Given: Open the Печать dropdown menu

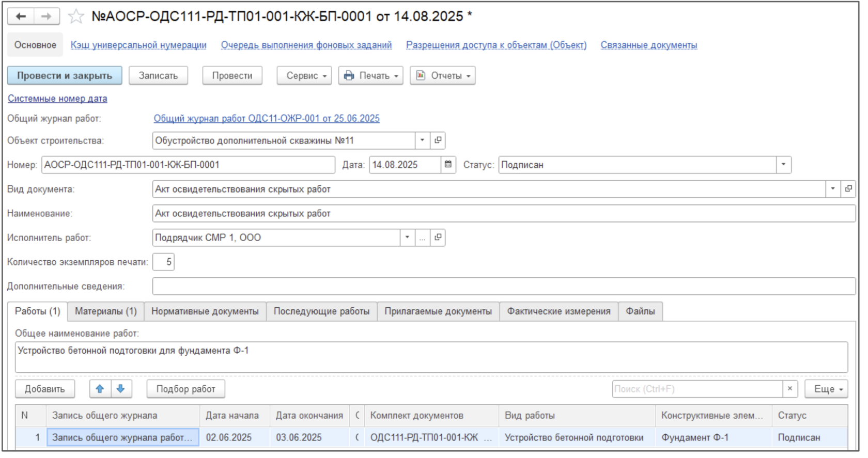Looking at the screenshot, I should (370, 75).
